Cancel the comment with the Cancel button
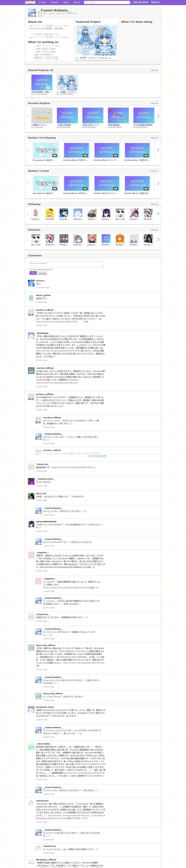 point(42,273)
